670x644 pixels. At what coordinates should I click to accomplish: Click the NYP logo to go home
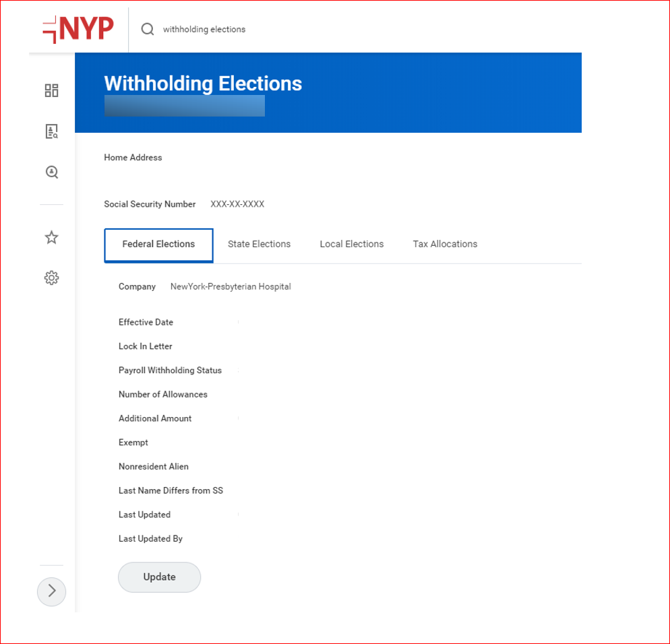pos(78,29)
